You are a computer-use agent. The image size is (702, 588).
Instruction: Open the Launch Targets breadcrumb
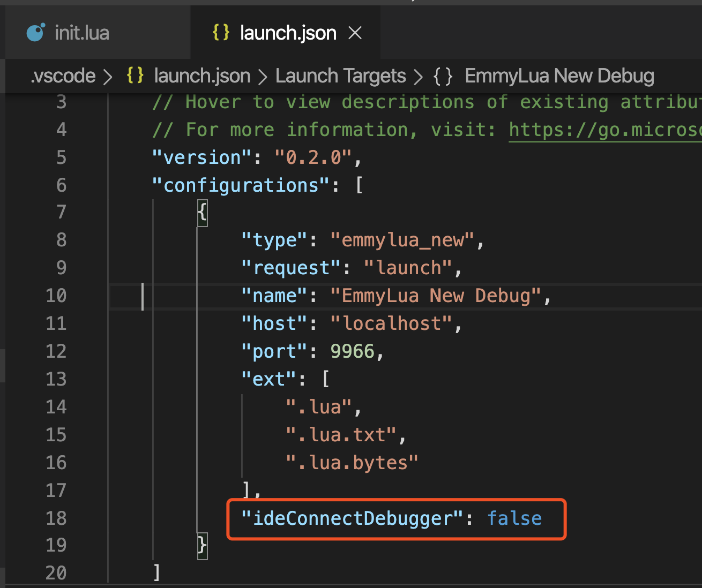pyautogui.click(x=341, y=76)
